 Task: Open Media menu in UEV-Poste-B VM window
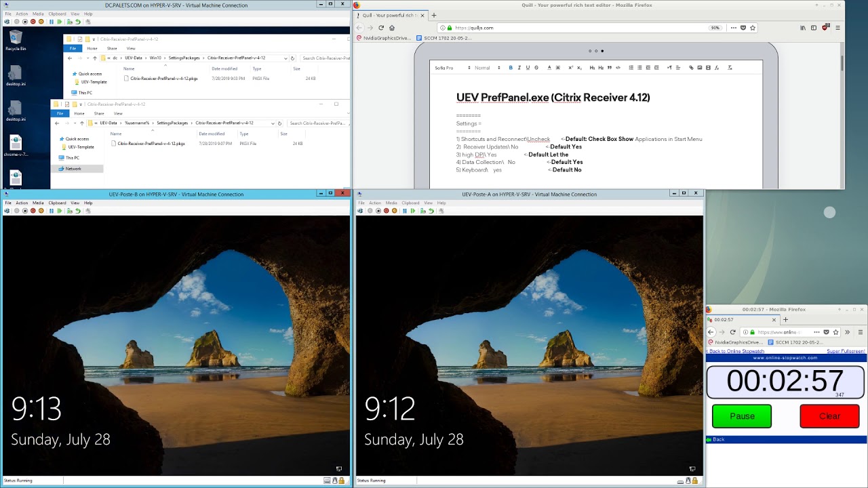(x=38, y=203)
